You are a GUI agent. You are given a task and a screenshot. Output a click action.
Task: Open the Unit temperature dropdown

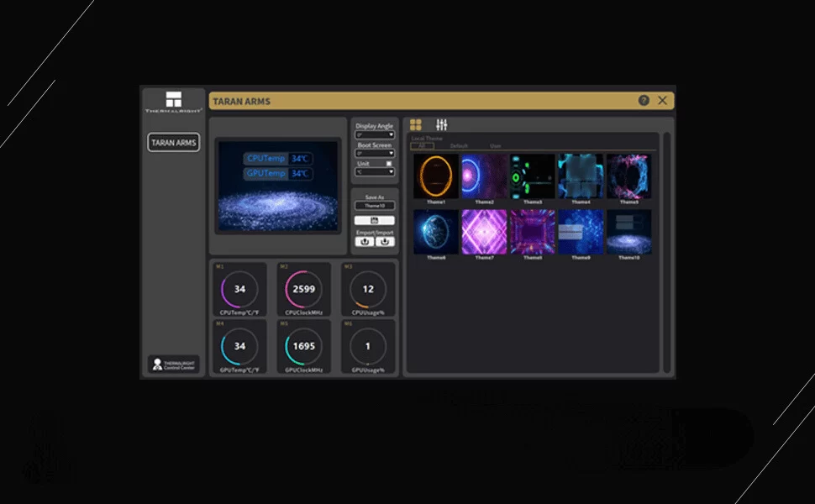[374, 172]
